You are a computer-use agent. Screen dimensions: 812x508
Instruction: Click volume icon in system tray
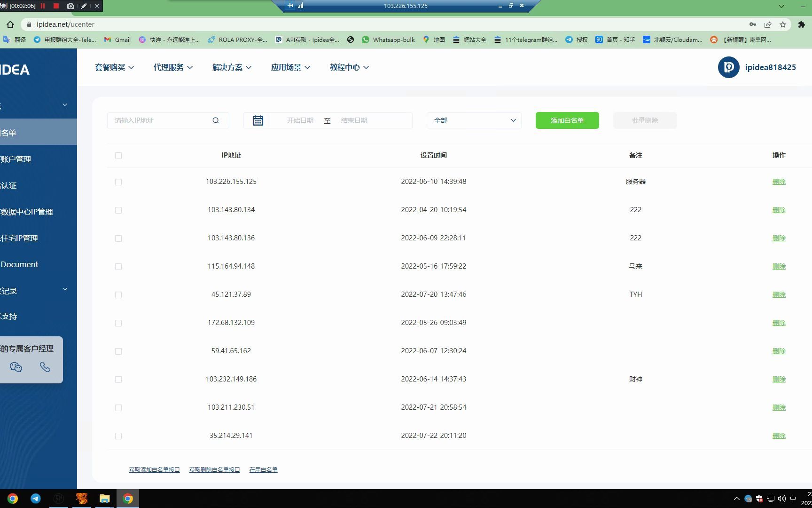pyautogui.click(x=782, y=499)
